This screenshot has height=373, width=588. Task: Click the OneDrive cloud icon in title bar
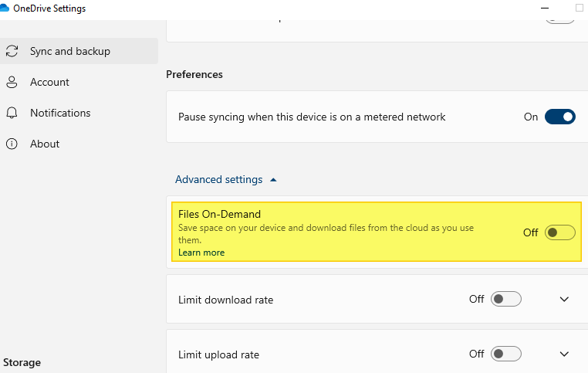4,8
